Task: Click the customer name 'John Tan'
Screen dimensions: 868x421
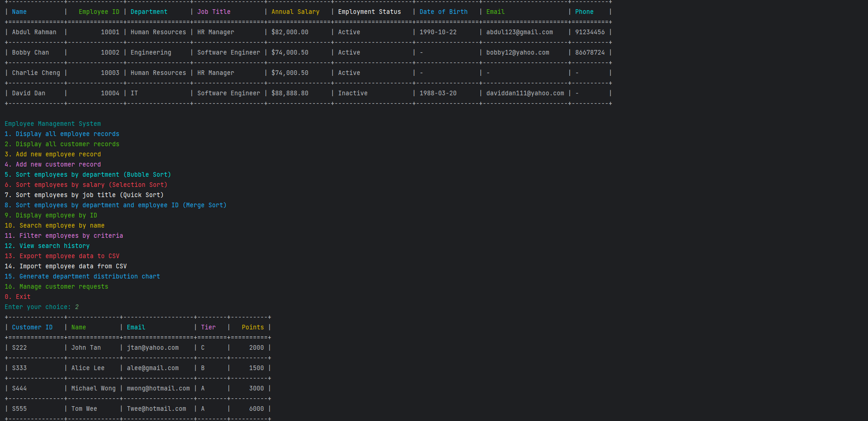Action: (x=86, y=347)
